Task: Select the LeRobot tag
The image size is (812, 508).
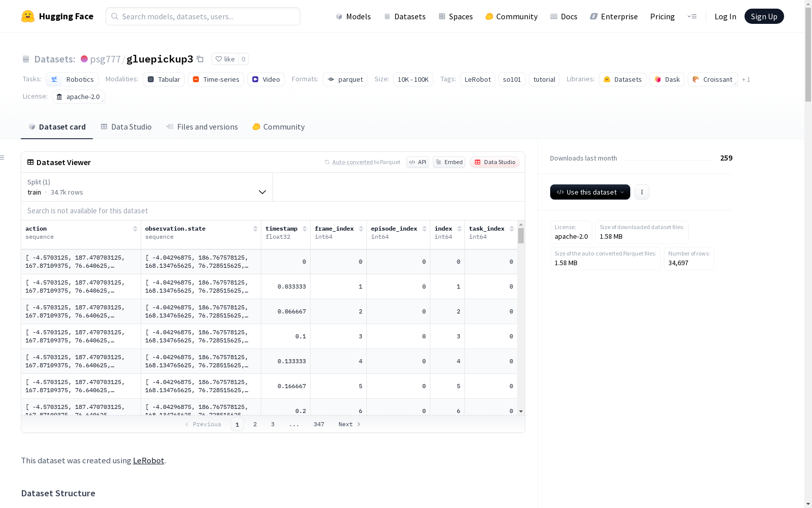Action: coord(478,79)
